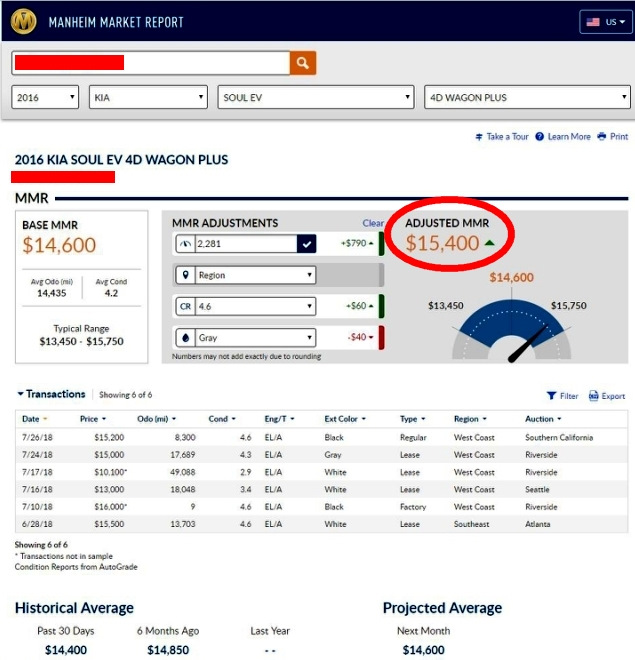The width and height of the screenshot is (635, 660).
Task: Click the Avg Odo 14,435 value
Action: click(51, 293)
